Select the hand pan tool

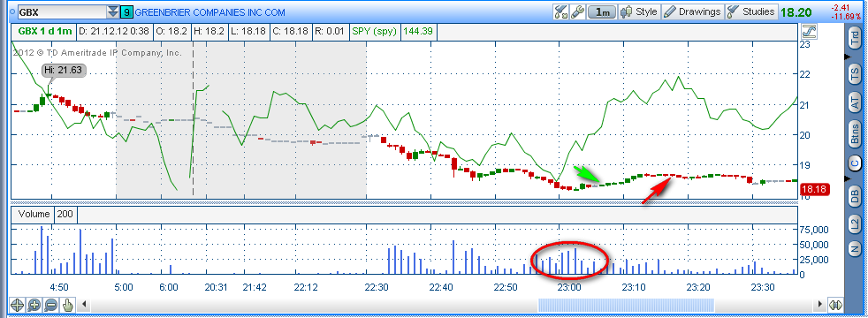67,305
